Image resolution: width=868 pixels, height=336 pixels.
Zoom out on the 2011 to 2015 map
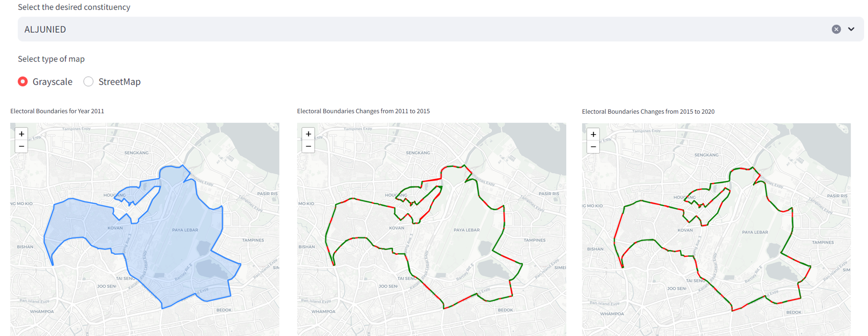click(x=308, y=146)
